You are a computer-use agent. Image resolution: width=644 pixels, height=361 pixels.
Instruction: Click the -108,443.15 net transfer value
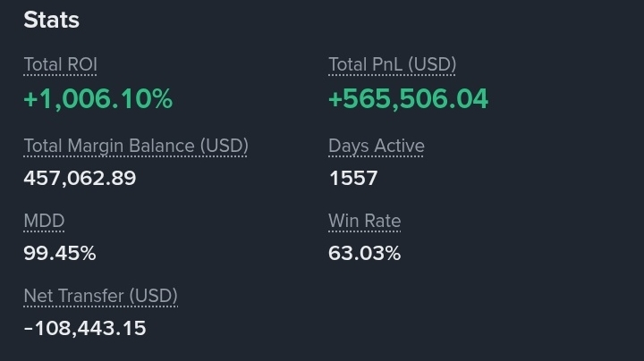(84, 328)
